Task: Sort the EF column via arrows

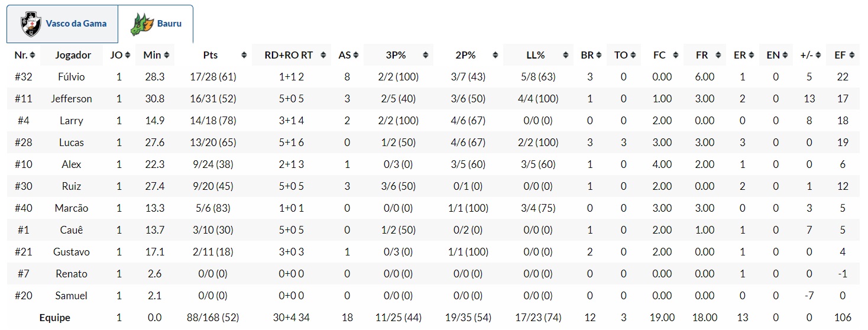Action: pos(852,55)
